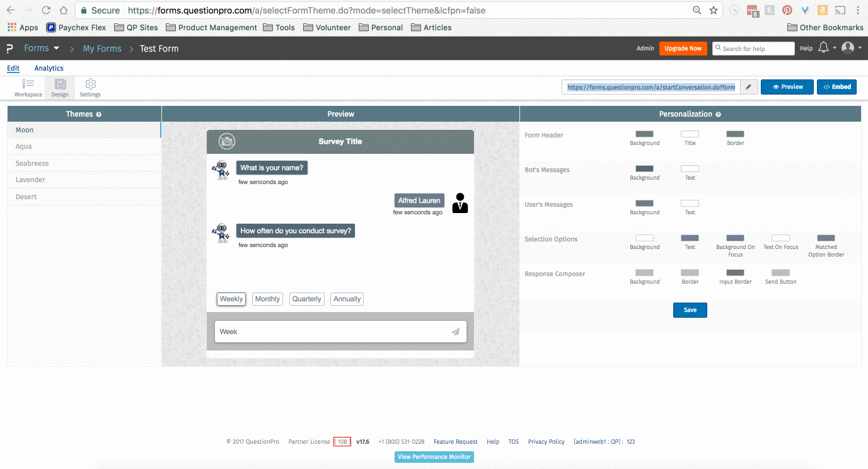
Task: Click the blue Save button
Action: pyautogui.click(x=690, y=310)
